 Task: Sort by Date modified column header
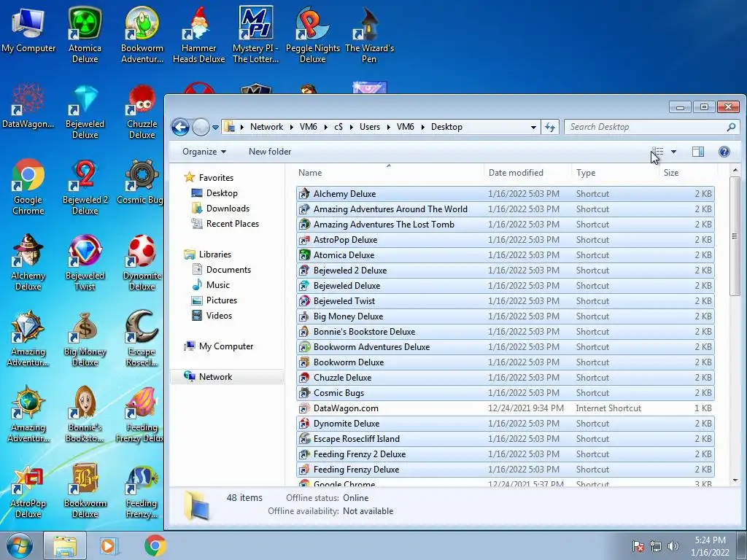(x=527, y=173)
